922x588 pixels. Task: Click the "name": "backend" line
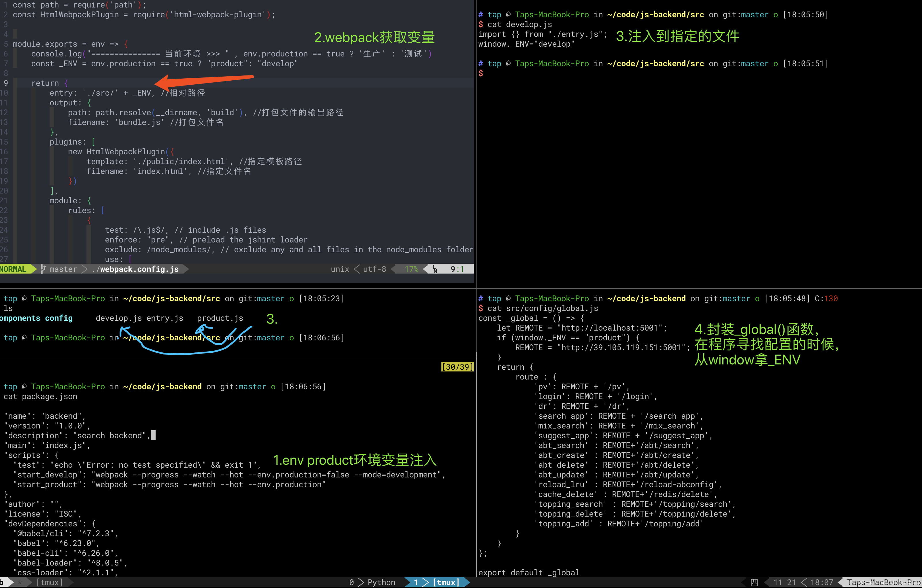click(45, 416)
